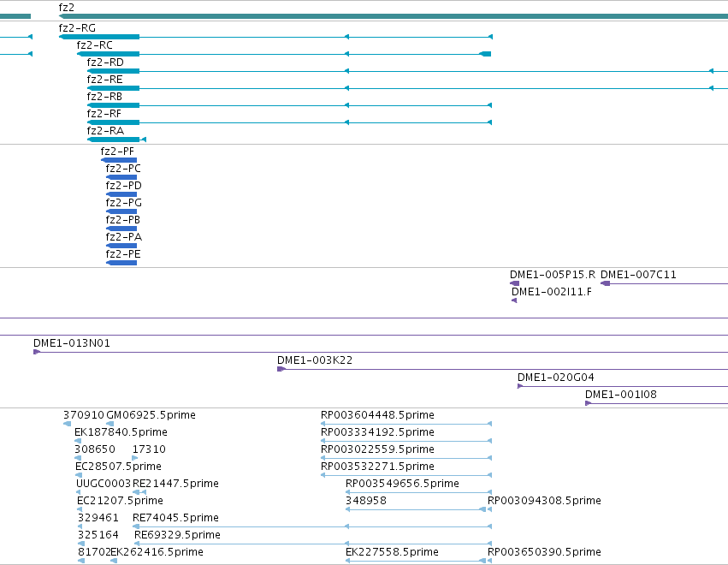Select the RP003549656.5prime EST
This screenshot has height=565, width=728.
pyautogui.click(x=419, y=492)
